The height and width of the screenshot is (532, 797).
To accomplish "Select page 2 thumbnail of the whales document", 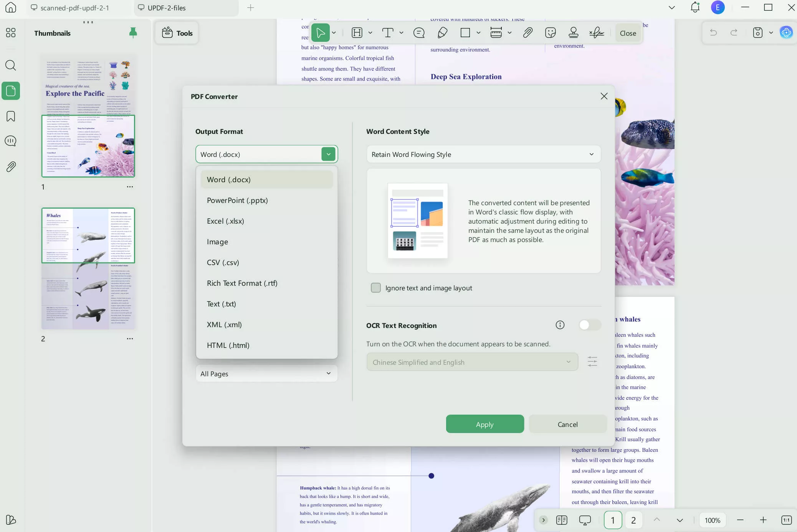I will point(88,268).
